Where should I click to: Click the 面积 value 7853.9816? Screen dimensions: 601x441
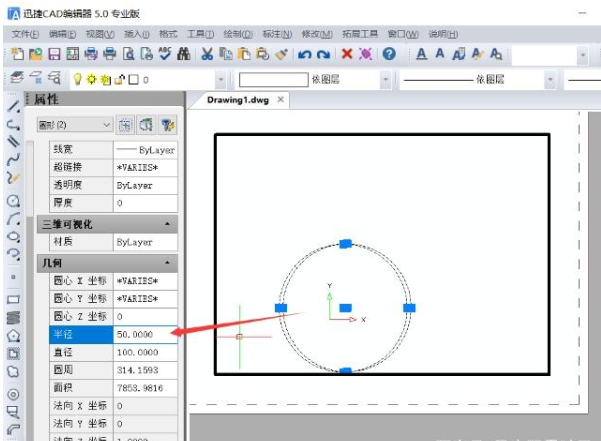click(x=145, y=388)
